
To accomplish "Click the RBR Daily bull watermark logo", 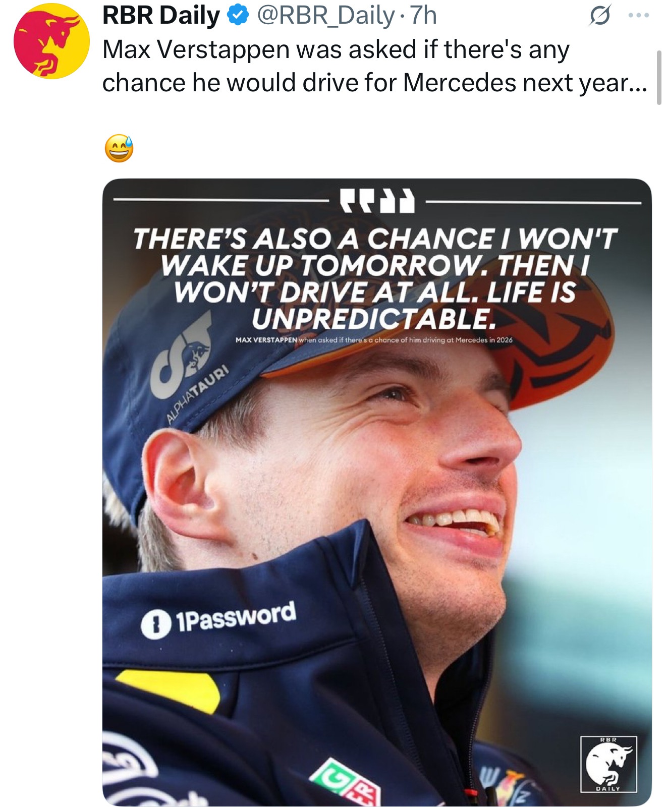I will 608,764.
